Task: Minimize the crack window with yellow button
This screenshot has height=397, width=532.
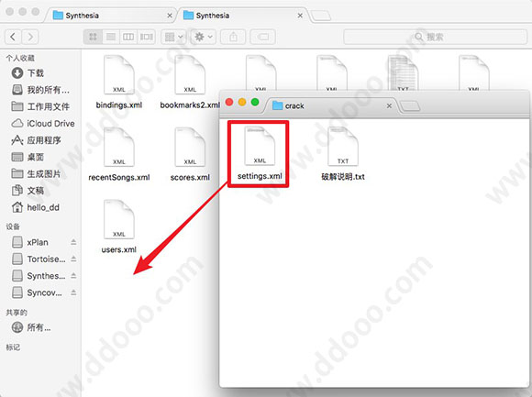Action: pos(242,102)
